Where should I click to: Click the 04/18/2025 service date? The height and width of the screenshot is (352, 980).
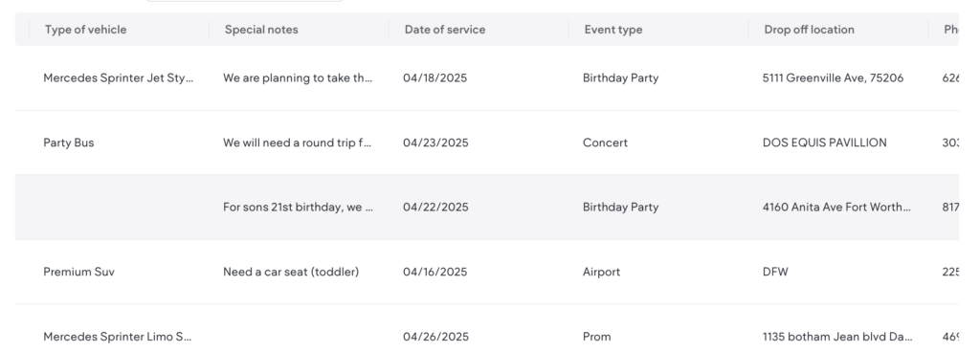(x=435, y=78)
